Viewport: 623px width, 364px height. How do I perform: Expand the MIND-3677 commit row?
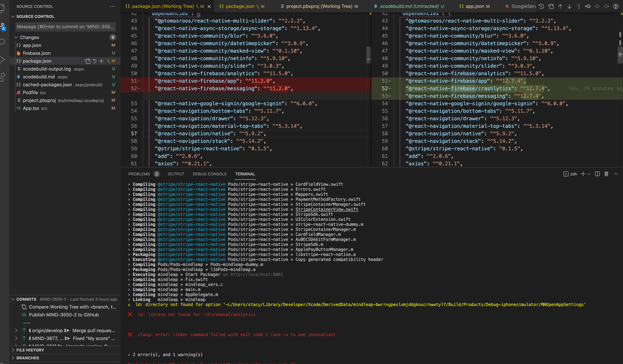pos(16,338)
